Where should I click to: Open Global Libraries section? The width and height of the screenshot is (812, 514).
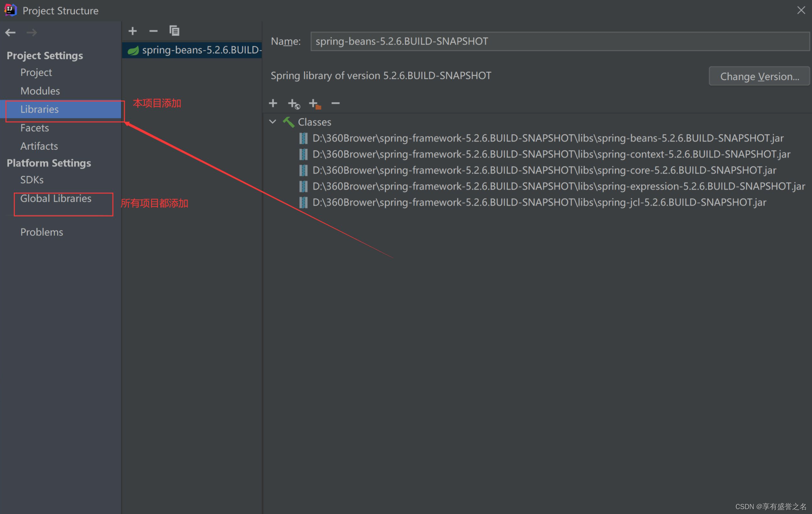tap(56, 199)
